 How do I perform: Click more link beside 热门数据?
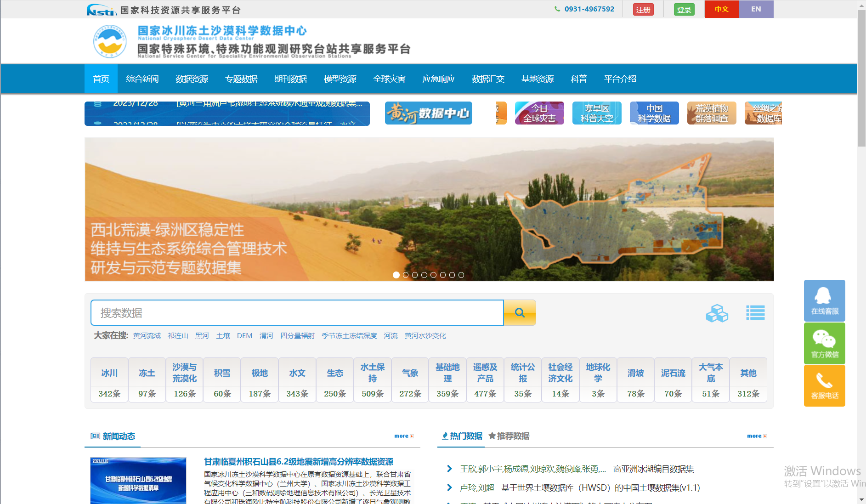tap(757, 436)
